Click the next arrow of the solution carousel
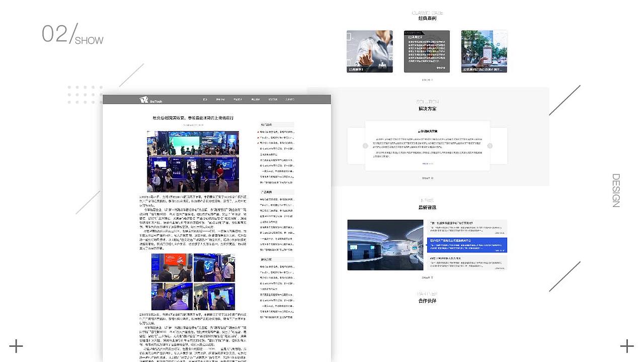 point(490,146)
